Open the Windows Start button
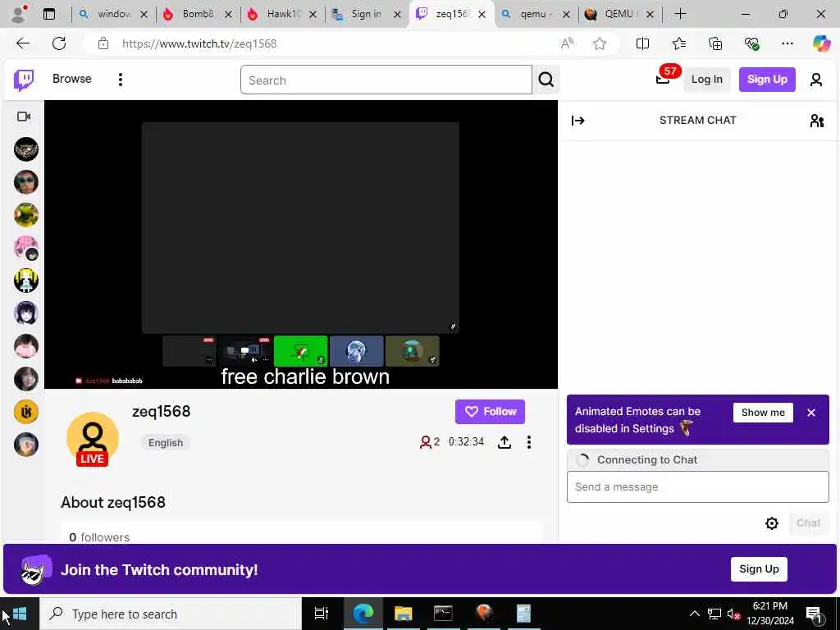This screenshot has height=630, width=840. tap(20, 614)
